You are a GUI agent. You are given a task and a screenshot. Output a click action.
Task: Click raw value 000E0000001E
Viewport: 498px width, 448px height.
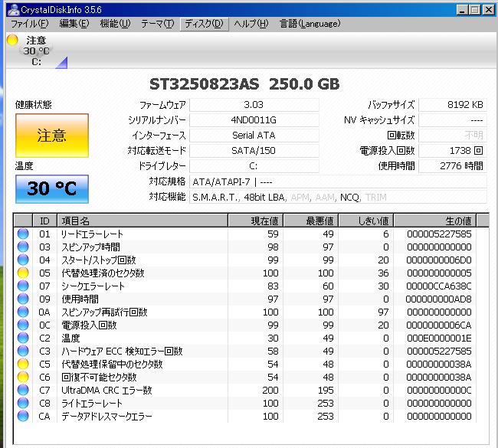[x=439, y=338]
